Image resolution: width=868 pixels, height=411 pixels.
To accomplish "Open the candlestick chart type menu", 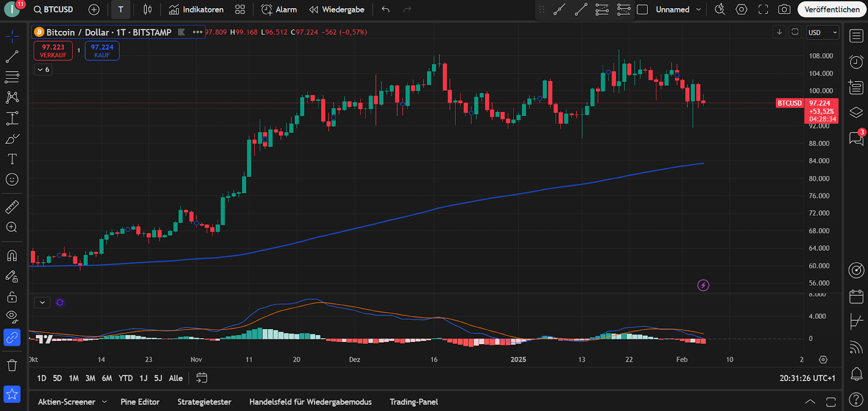I will pyautogui.click(x=148, y=9).
